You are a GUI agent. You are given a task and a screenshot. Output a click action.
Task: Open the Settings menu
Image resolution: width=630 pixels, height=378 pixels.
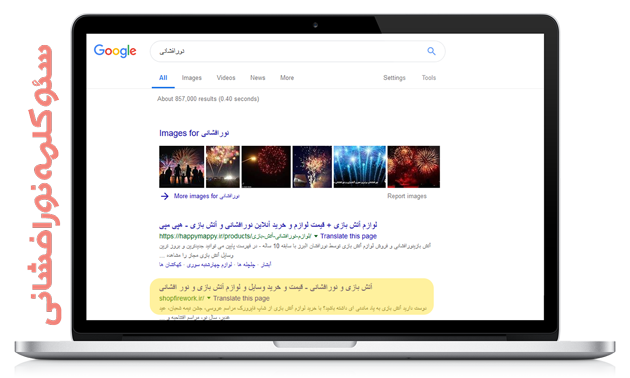point(394,78)
